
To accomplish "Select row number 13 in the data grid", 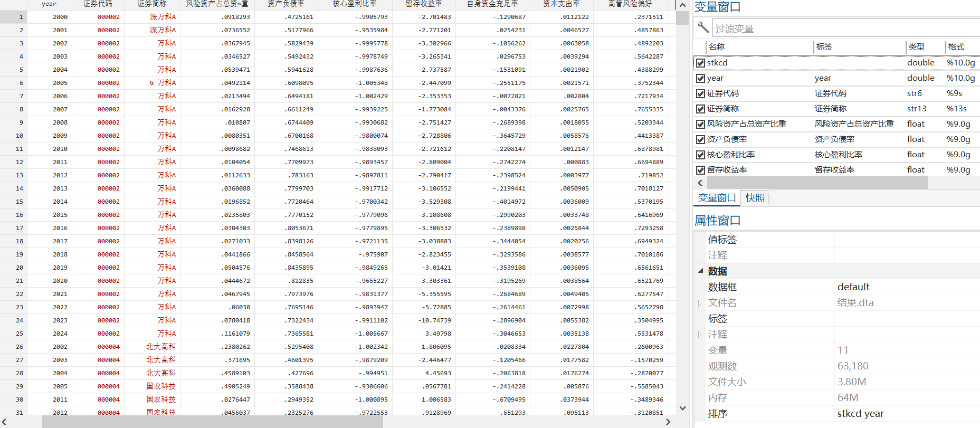I will click(14, 175).
